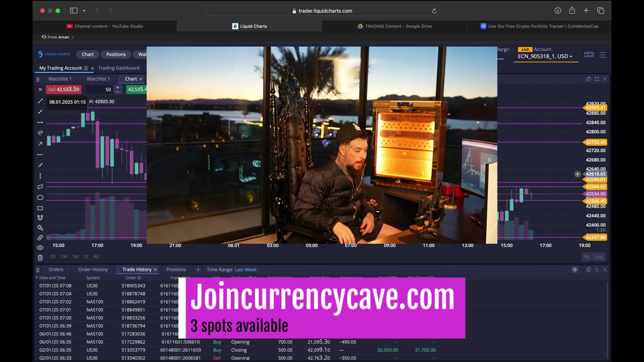Switch to TRADING Content Google Drive tab
Viewport: 644px width, 362px height.
click(394, 26)
